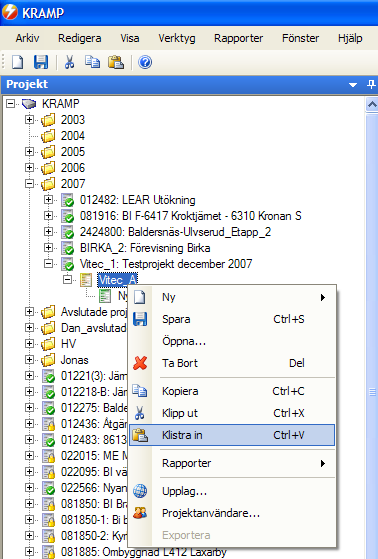The height and width of the screenshot is (559, 378).
Task: Select Kopiera in the context menu
Action: point(232,391)
